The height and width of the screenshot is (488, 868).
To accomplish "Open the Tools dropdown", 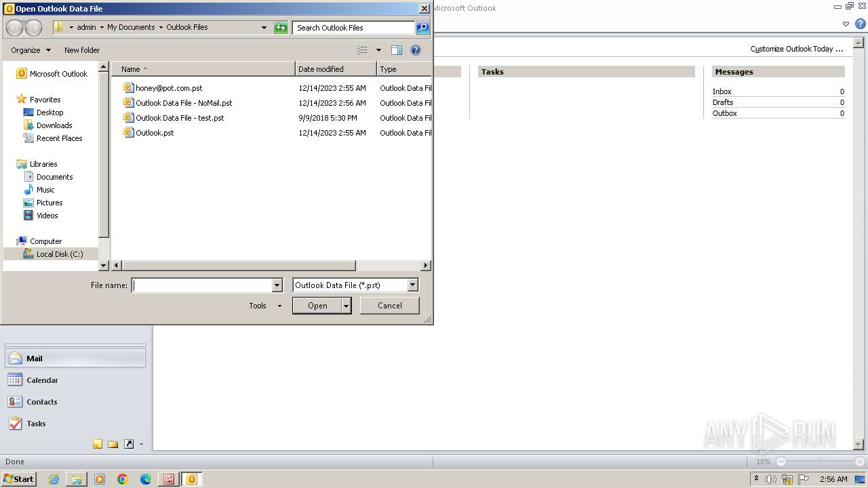I will point(264,306).
